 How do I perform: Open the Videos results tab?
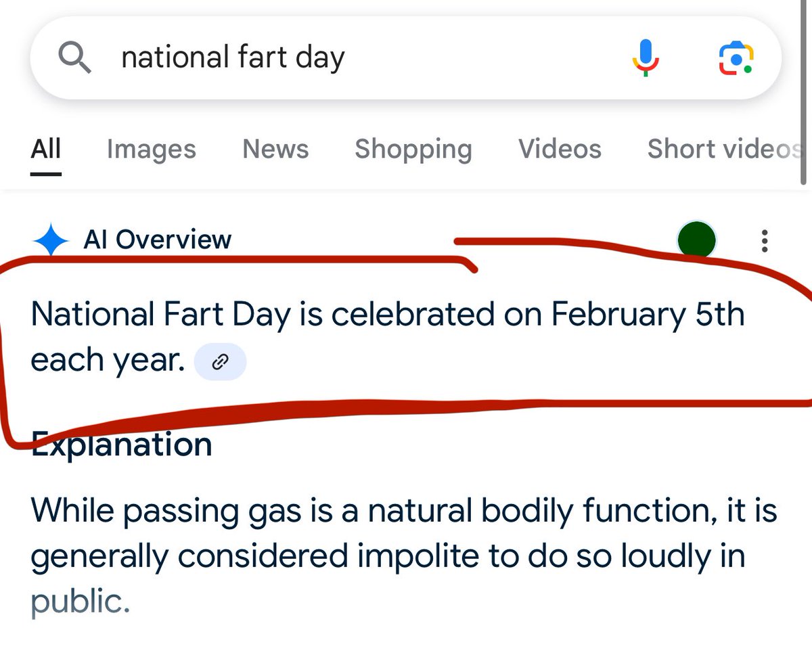click(560, 149)
